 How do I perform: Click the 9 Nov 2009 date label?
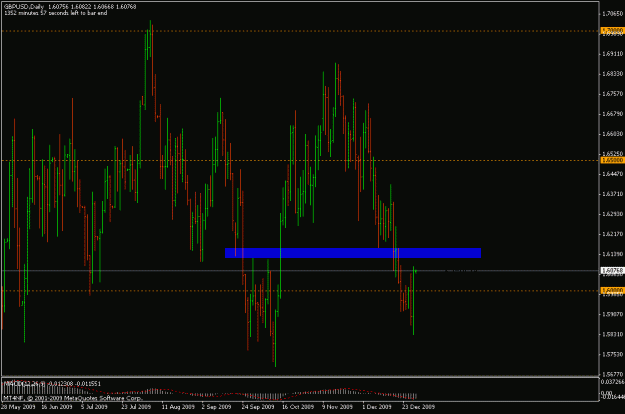click(338, 407)
